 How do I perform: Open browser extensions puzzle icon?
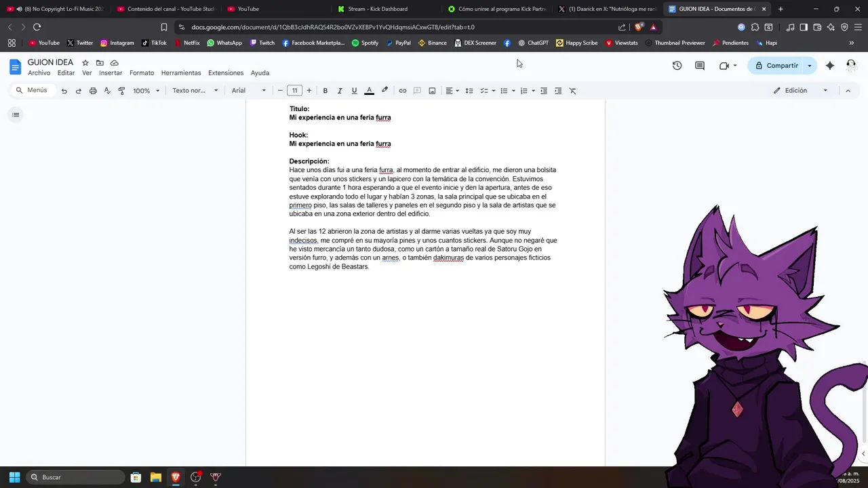[x=755, y=27]
